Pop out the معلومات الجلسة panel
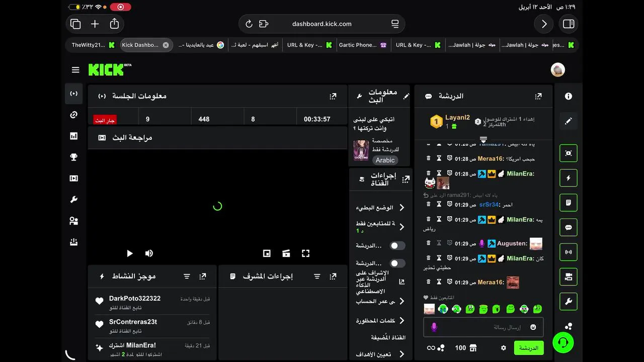The height and width of the screenshot is (362, 644). coord(333,96)
